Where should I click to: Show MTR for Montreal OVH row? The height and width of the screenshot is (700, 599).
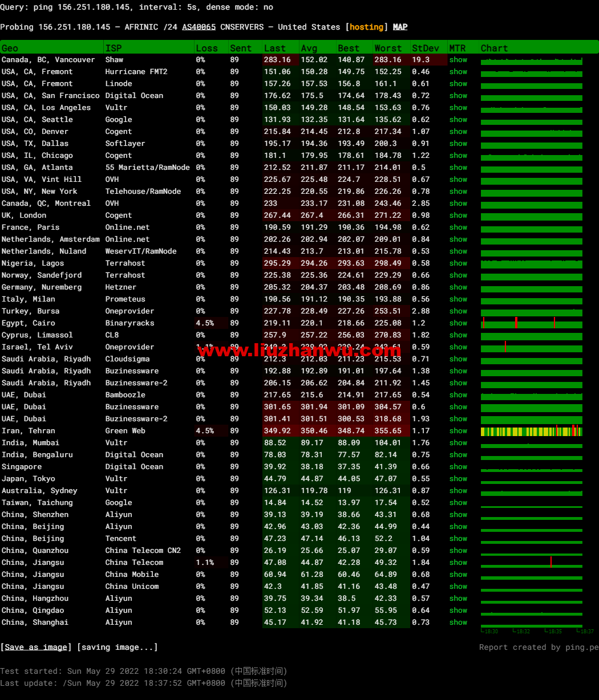[x=458, y=204]
